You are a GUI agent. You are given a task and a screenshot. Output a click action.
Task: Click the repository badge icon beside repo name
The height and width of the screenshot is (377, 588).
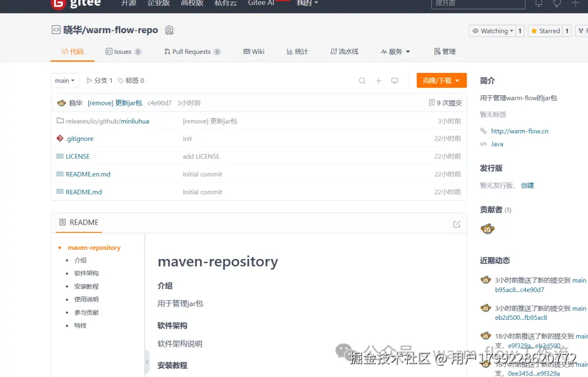[x=169, y=30]
